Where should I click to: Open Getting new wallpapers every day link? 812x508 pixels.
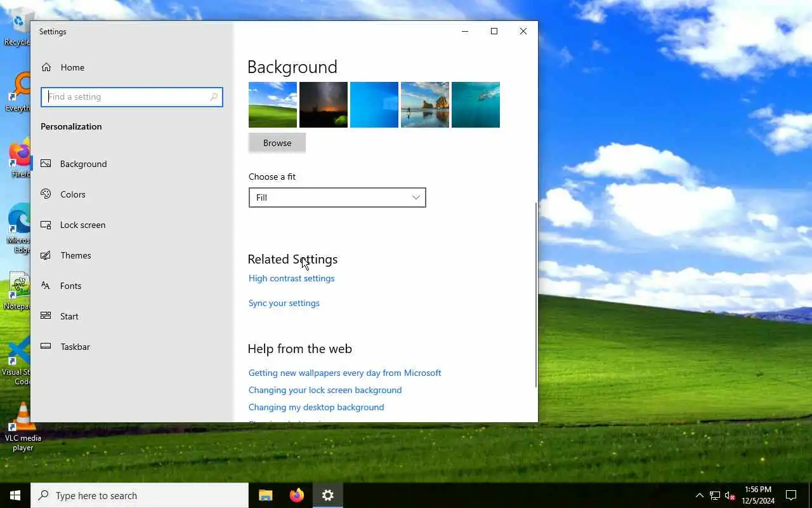click(x=345, y=373)
